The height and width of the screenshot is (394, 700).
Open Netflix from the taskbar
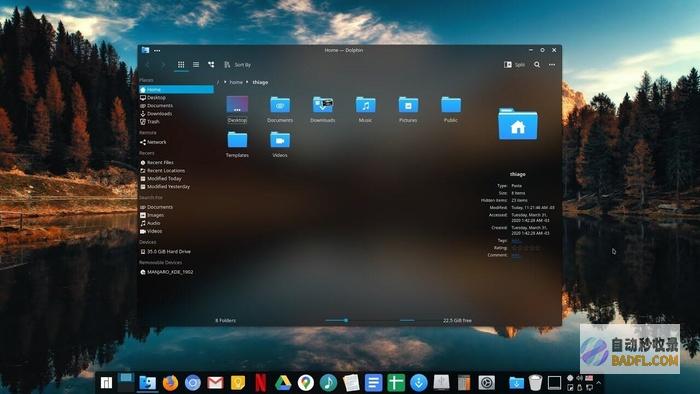[261, 383]
